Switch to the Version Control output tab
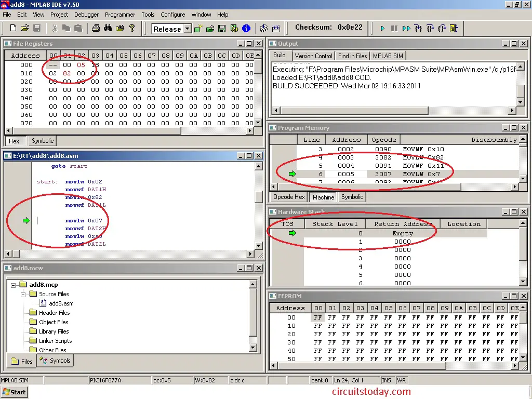 point(313,56)
